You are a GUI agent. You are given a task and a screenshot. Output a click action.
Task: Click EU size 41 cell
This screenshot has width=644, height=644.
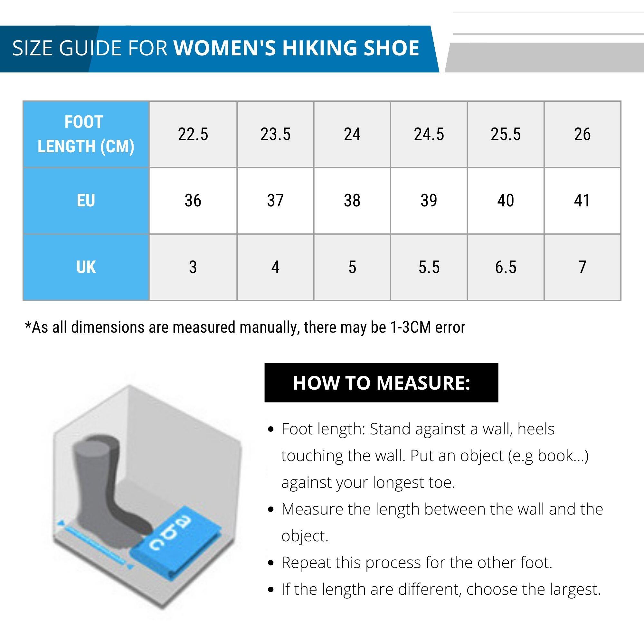(582, 201)
